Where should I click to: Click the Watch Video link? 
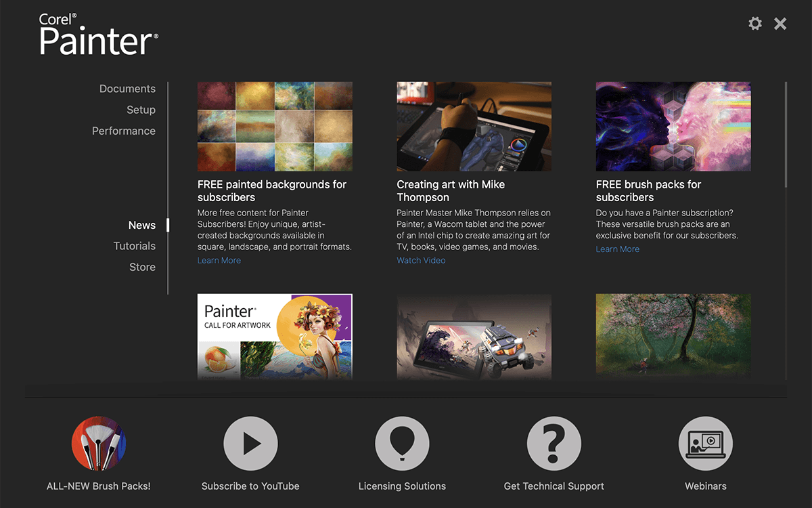[x=421, y=260]
